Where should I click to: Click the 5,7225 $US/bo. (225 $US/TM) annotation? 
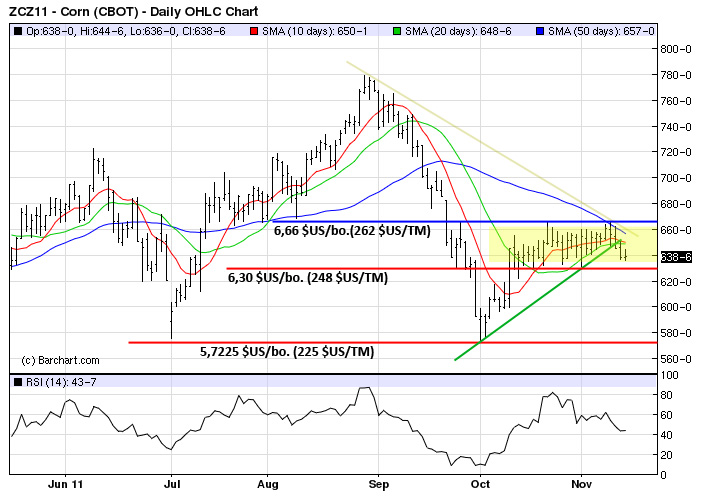click(287, 352)
